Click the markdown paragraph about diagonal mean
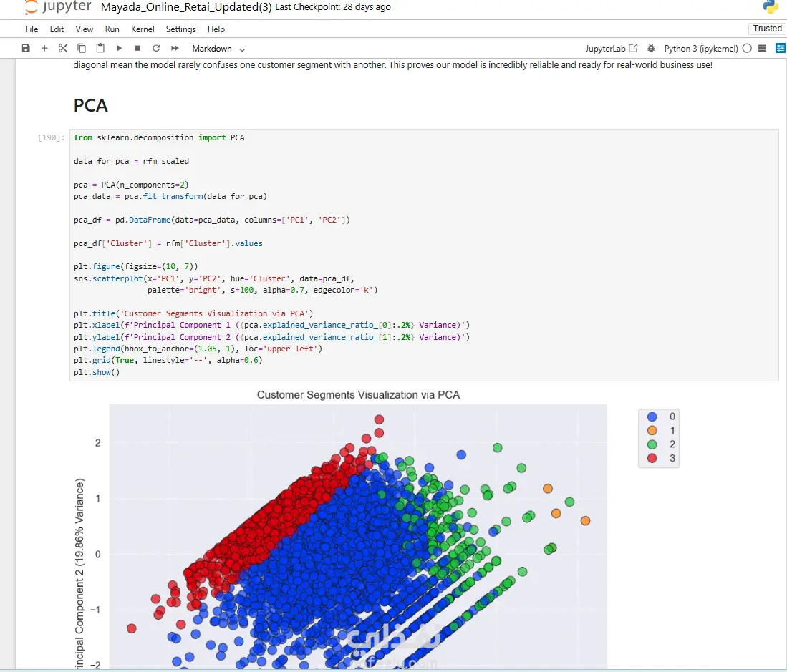787x672 pixels. point(392,64)
